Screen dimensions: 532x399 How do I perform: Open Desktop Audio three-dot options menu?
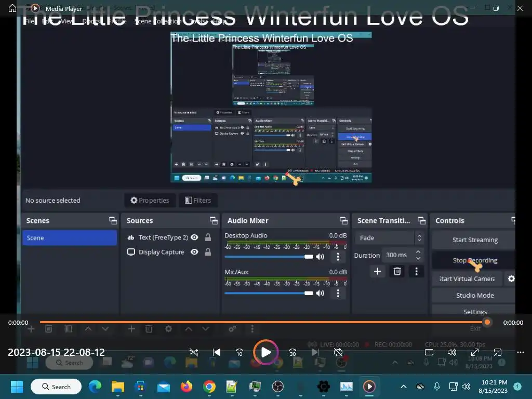click(338, 257)
